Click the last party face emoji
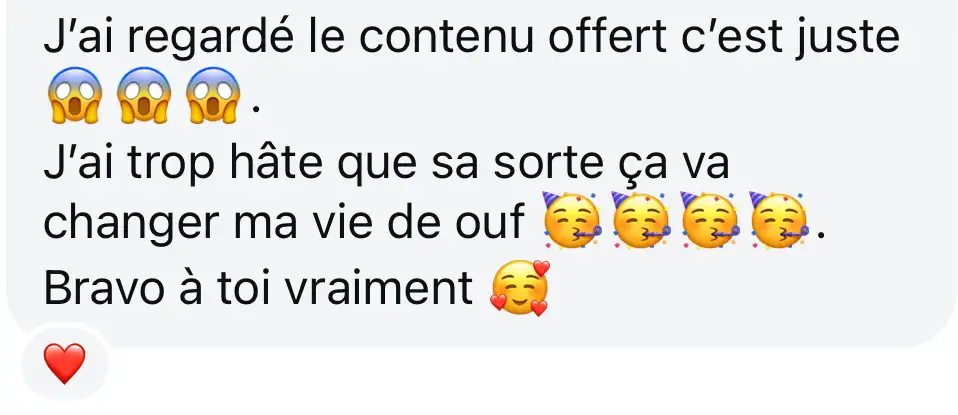 pyautogui.click(x=779, y=220)
